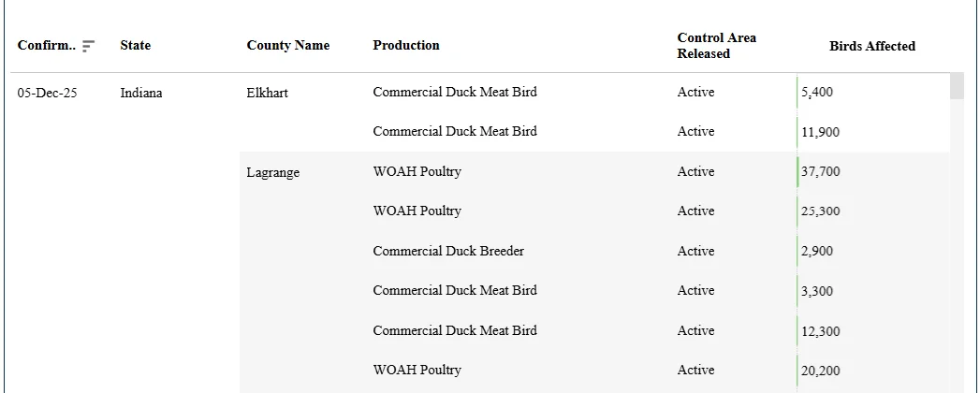Select the 05-Dec-25 date cell
This screenshot has width=980, height=393.
48,93
